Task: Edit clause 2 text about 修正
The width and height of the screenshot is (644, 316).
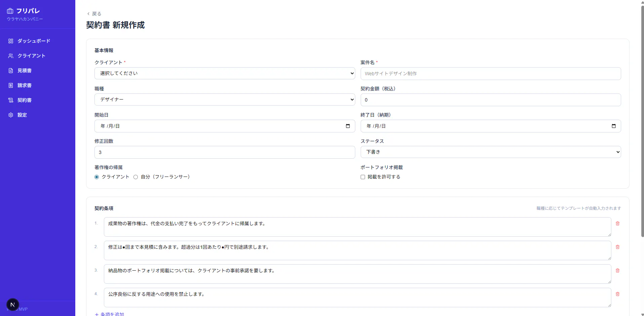Action: (358, 250)
